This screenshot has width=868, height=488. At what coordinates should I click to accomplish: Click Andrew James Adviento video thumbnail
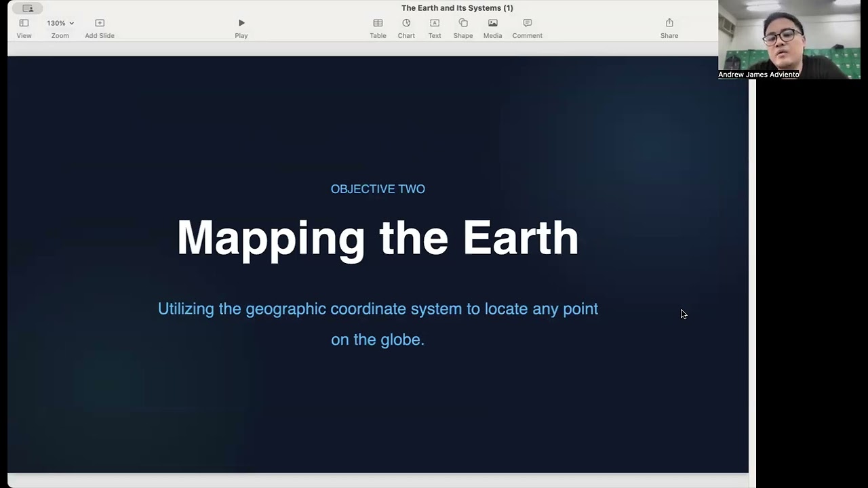(789, 39)
